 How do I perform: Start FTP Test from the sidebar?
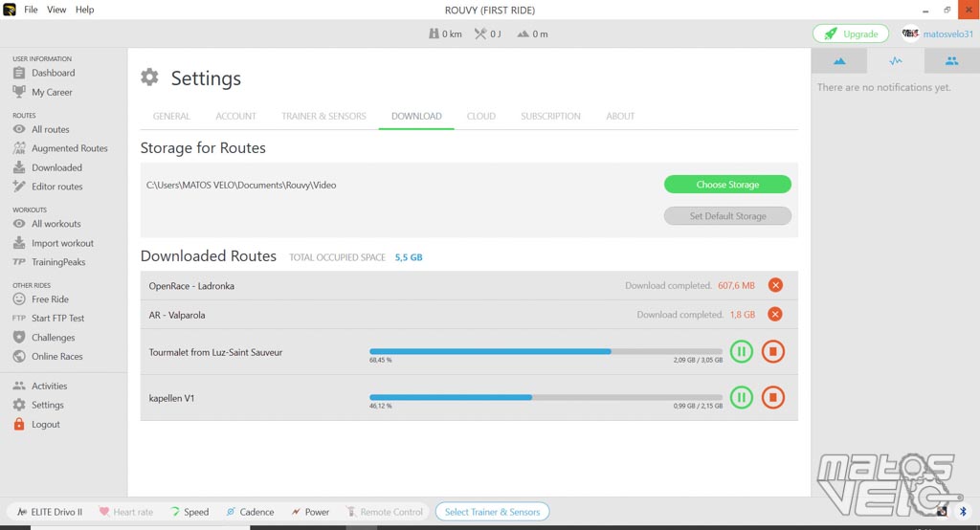click(x=57, y=318)
